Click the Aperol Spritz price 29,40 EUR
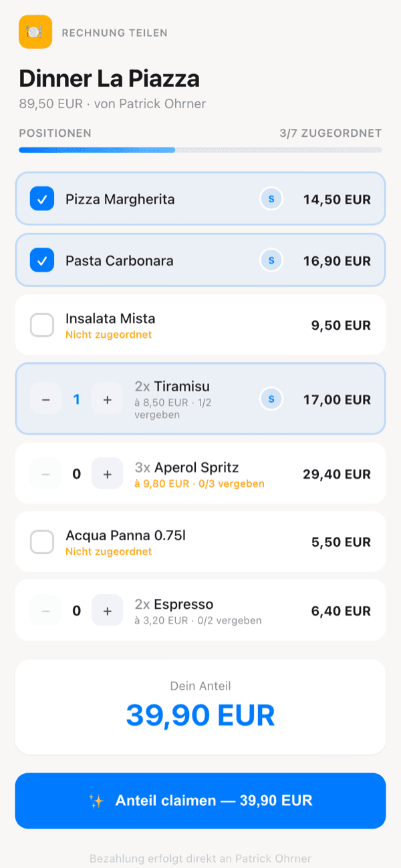The width and height of the screenshot is (401, 868). pyautogui.click(x=337, y=474)
